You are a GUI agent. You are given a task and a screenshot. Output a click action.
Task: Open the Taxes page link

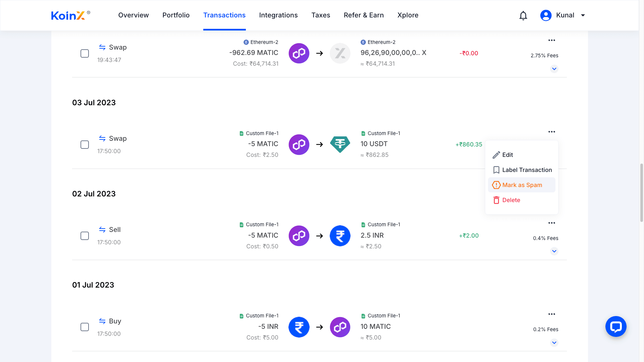321,15
